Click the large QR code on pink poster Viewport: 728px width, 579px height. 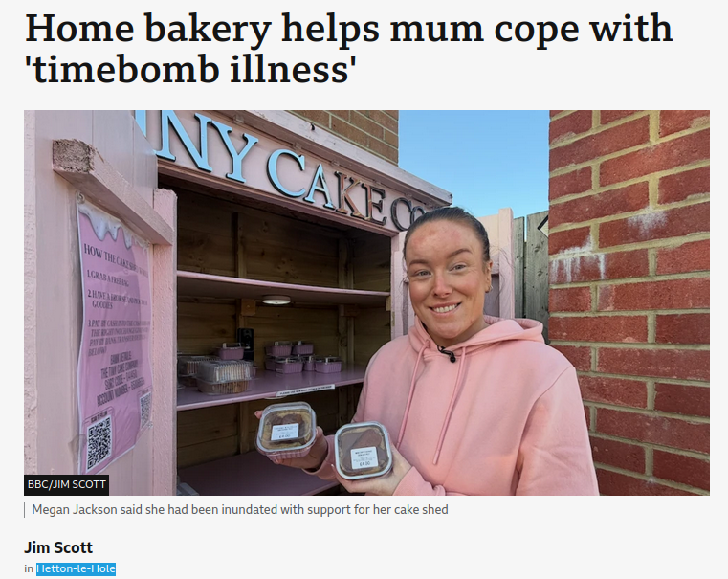coord(99,442)
